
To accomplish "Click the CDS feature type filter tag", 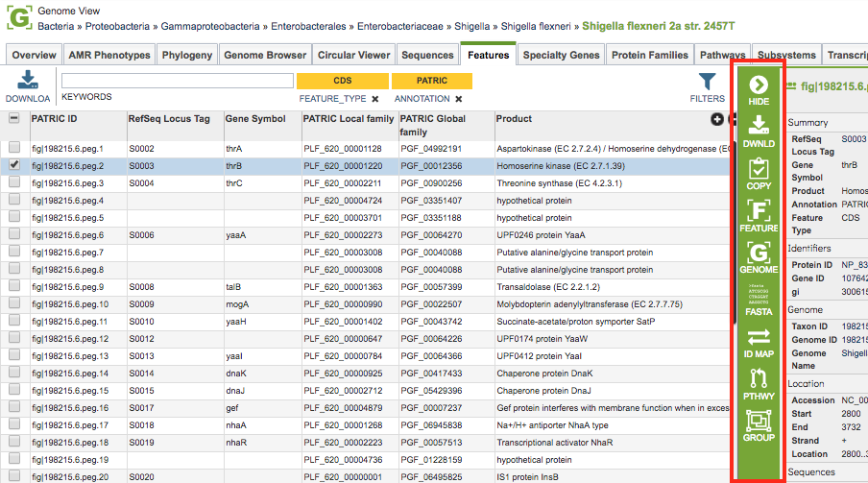I will pyautogui.click(x=343, y=81).
